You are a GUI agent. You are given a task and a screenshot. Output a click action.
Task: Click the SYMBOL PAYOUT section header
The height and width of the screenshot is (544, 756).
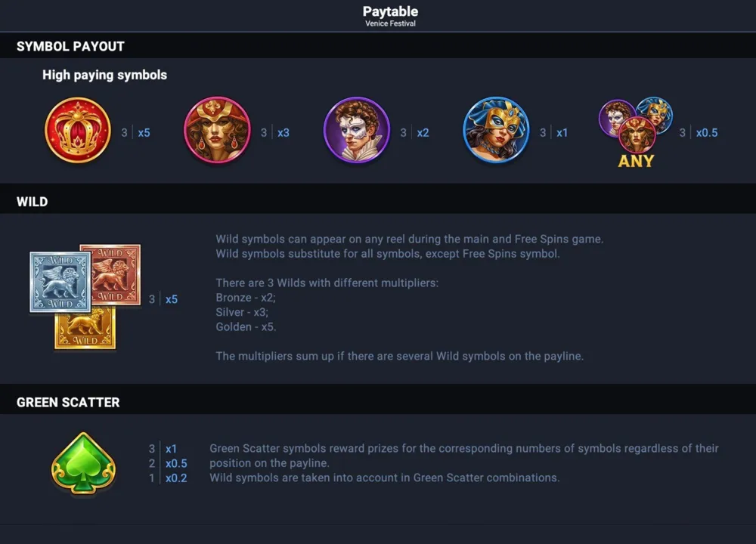[70, 46]
